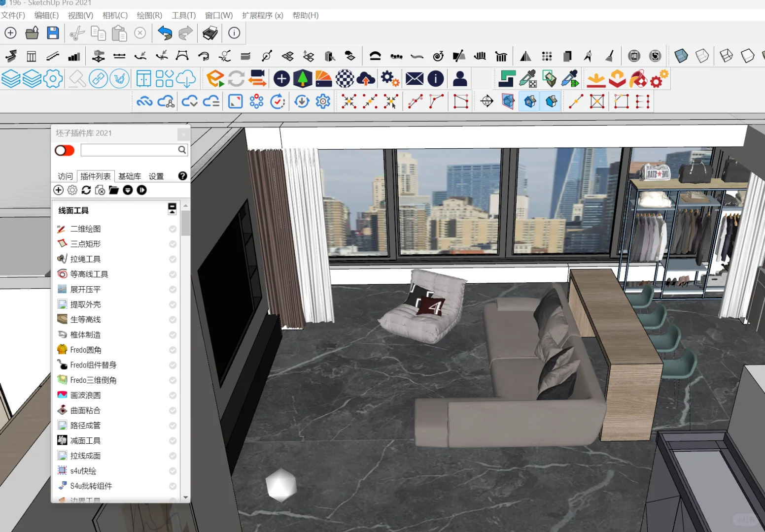Click the dark user profile silhouette icon

[x=460, y=79]
